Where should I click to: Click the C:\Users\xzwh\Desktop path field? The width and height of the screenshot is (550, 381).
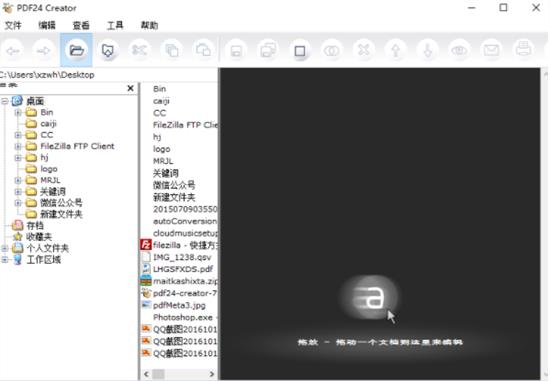[109, 75]
